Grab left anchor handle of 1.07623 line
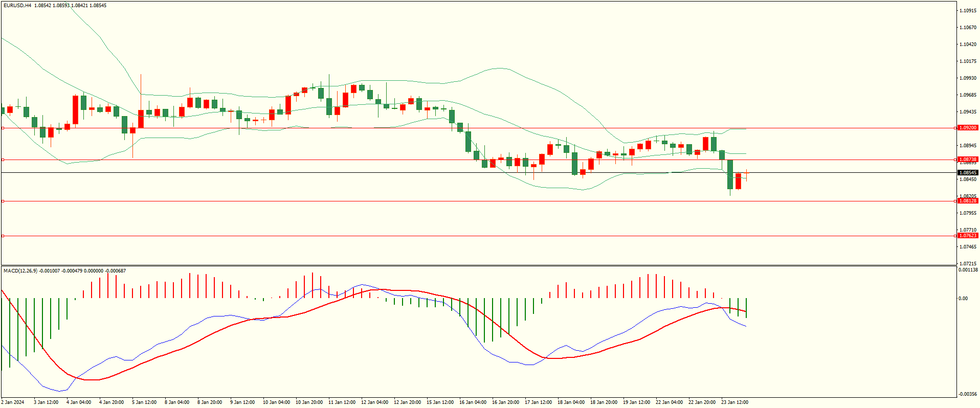The height and width of the screenshot is (408, 980). pyautogui.click(x=3, y=236)
